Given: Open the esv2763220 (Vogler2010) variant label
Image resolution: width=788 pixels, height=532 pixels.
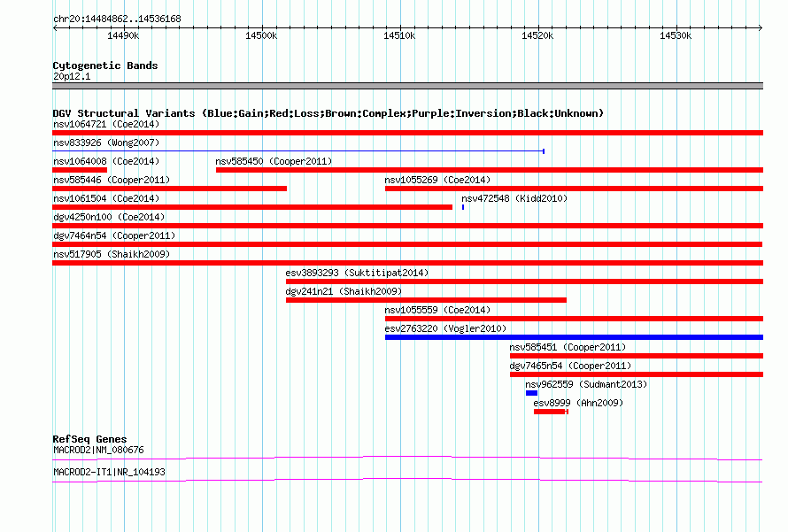Looking at the screenshot, I should (x=445, y=328).
